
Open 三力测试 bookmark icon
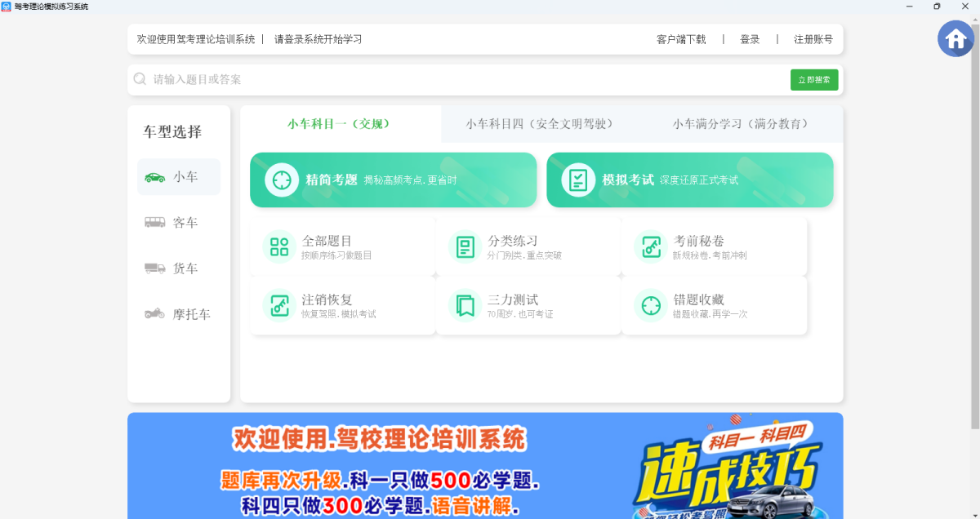465,306
